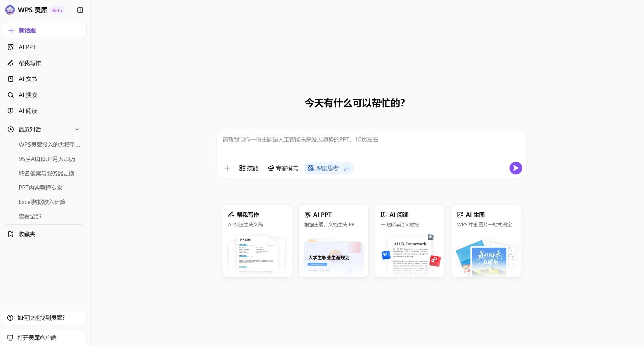Open 如何快速找到灵犀? help
This screenshot has width=644, height=345.
(x=44, y=318)
